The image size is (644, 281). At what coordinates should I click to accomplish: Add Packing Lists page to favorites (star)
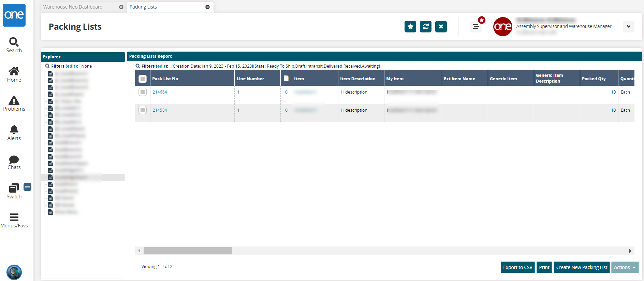point(410,27)
